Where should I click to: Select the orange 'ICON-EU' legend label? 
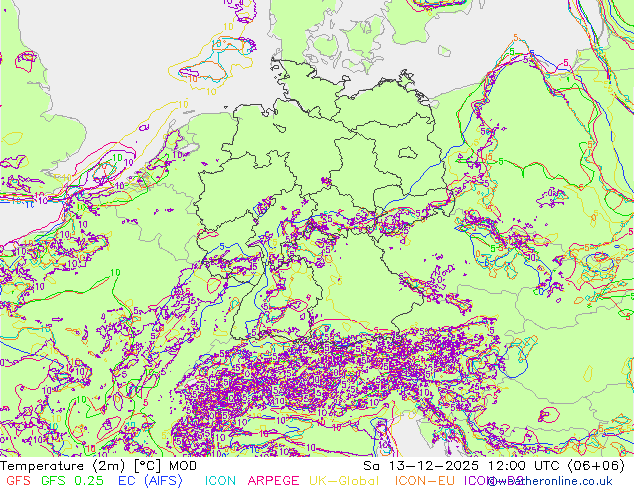click(425, 481)
